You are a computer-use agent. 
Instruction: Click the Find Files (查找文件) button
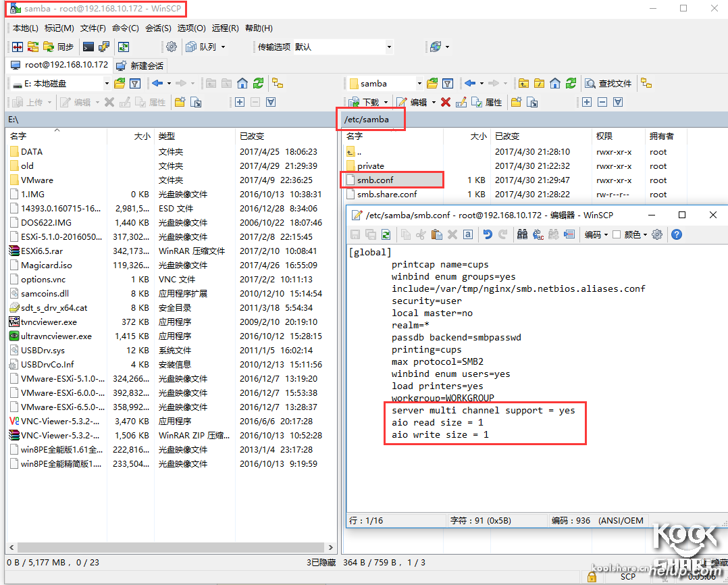[608, 84]
